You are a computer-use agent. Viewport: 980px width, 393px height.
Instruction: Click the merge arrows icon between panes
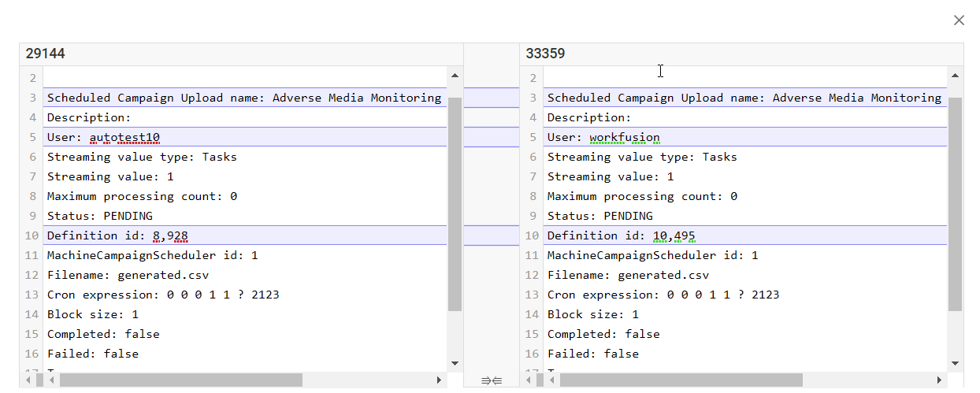492,381
